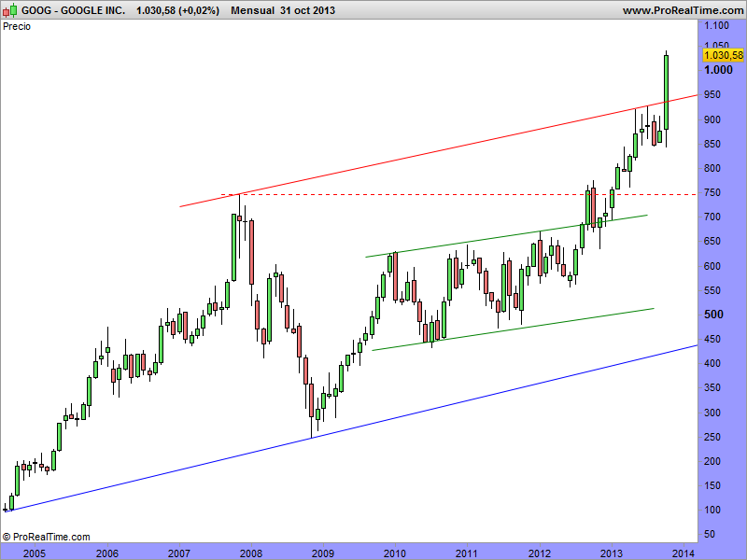
Task: Open the www.ProRealTime.com link
Action: click(x=684, y=10)
